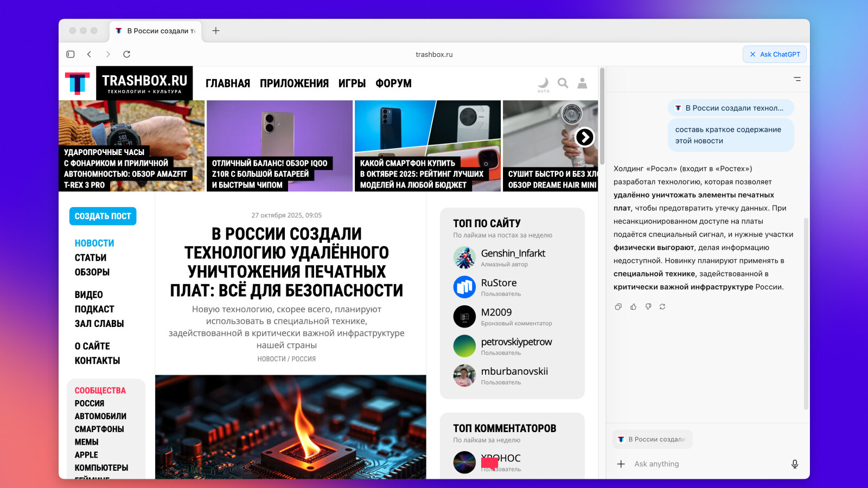
Task: Toggle the AUTO night mode moon
Action: coord(543,84)
